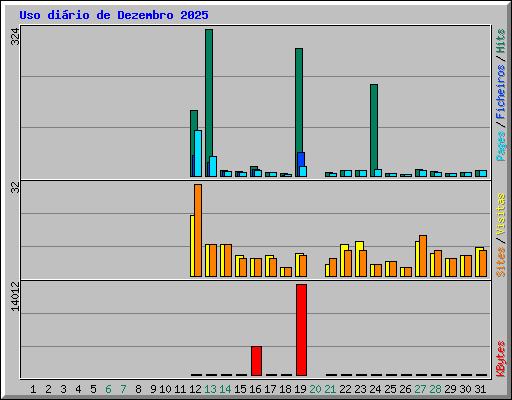Click the red KBytes legend label
This screenshot has width=512, height=400.
point(500,359)
